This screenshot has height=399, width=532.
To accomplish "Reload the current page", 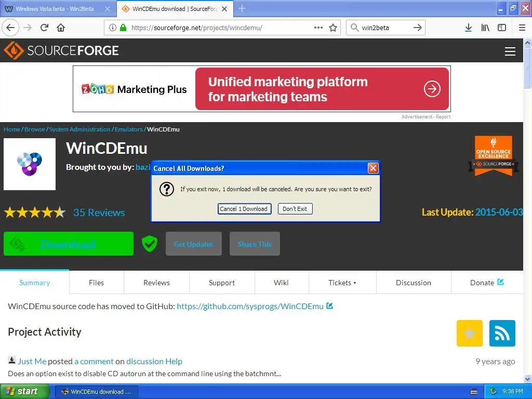I will pyautogui.click(x=44, y=28).
